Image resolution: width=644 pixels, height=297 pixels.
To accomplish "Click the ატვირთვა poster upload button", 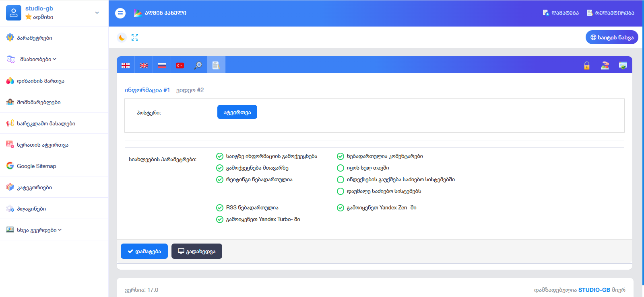I will pos(237,112).
